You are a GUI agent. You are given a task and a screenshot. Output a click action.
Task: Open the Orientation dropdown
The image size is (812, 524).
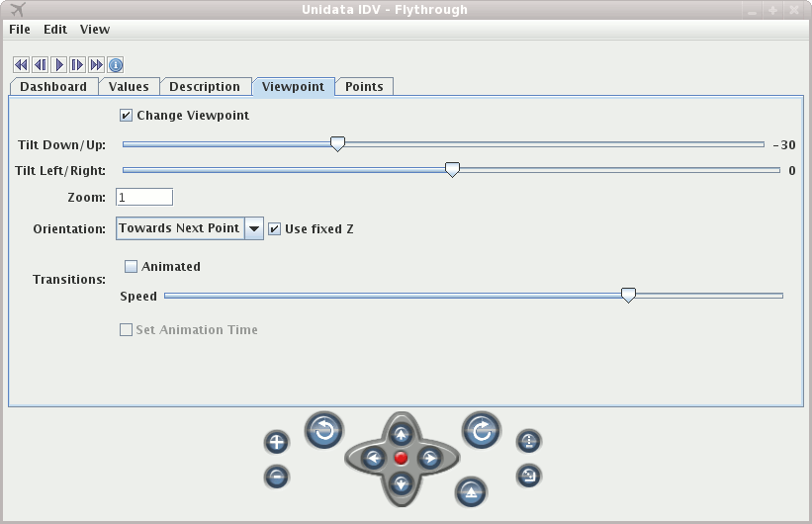point(254,229)
